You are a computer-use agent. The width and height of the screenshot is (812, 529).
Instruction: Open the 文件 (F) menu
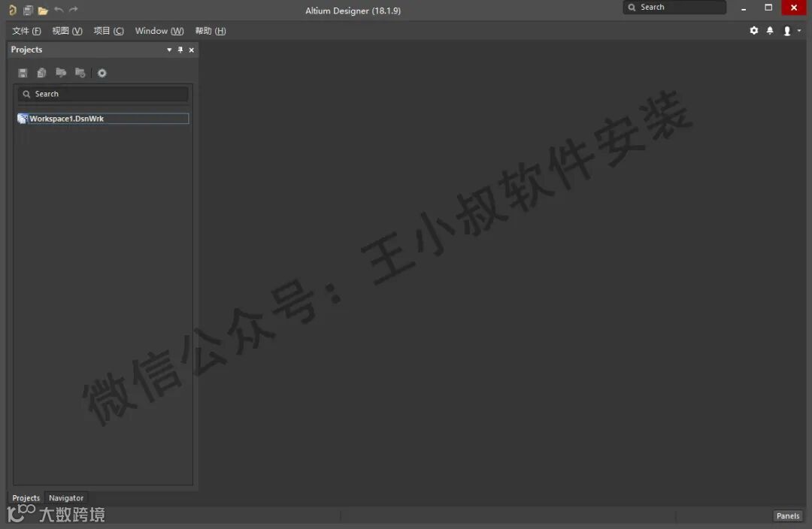(26, 31)
